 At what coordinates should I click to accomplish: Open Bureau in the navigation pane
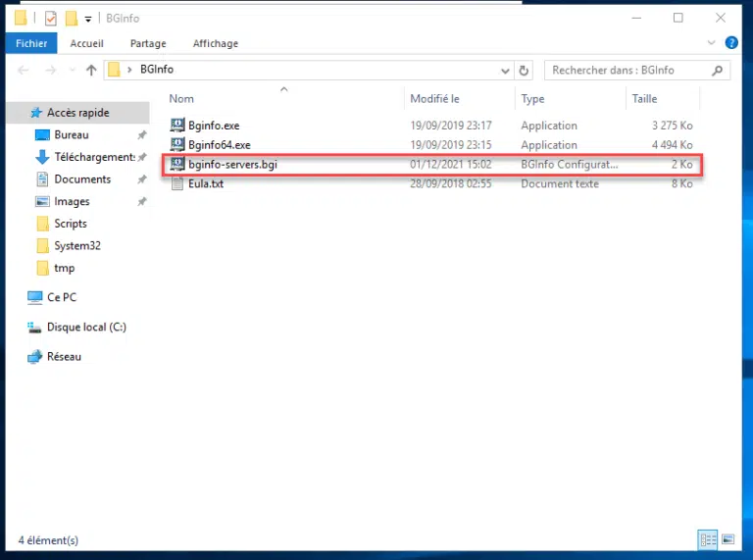[71, 134]
